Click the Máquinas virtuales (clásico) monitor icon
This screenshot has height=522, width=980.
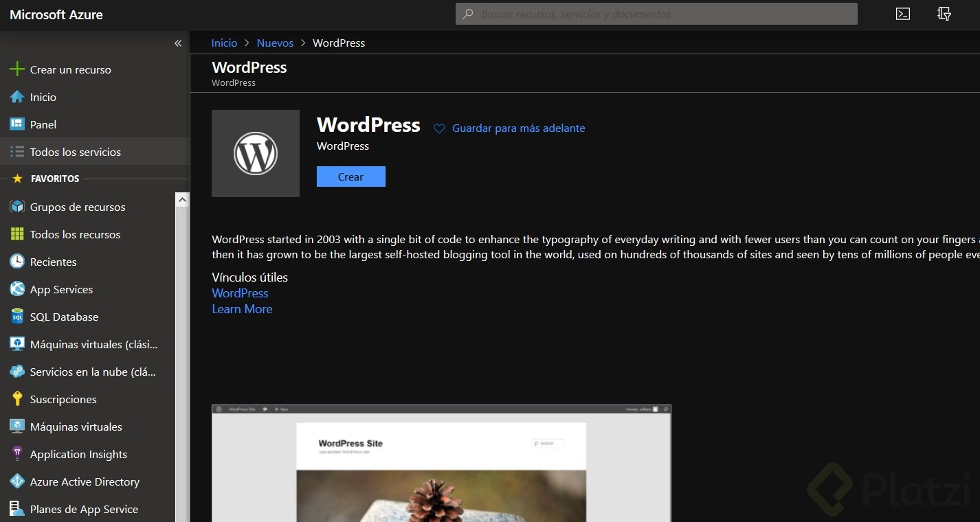[x=17, y=344]
